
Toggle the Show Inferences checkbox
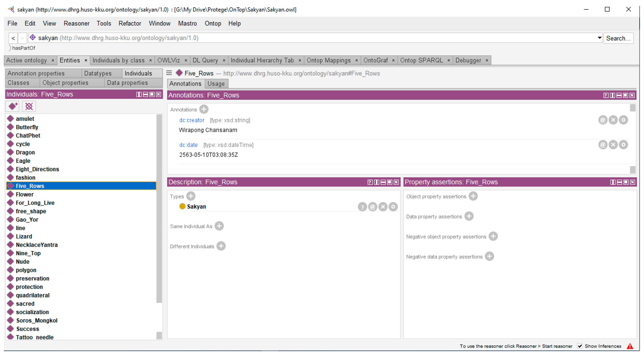point(580,346)
